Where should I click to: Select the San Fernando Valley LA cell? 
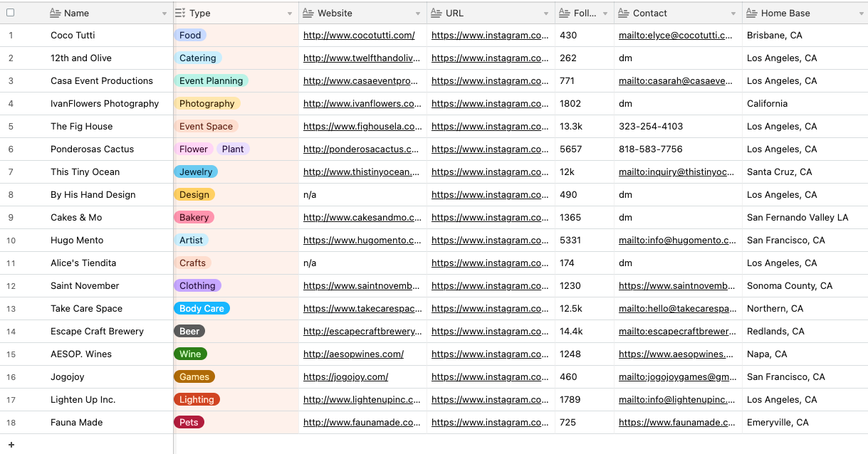coord(805,217)
